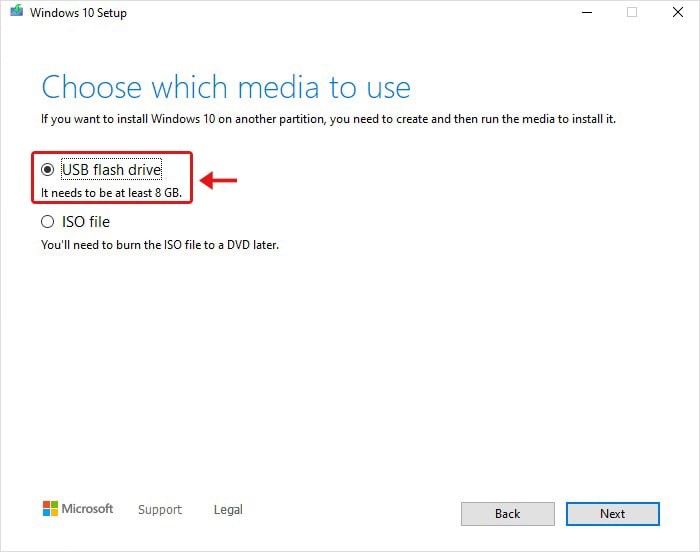
Task: Open the Support link
Action: click(160, 509)
